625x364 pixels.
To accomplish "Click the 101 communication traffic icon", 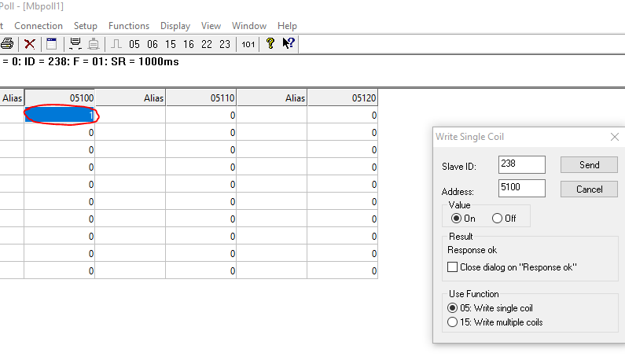I will coord(248,44).
